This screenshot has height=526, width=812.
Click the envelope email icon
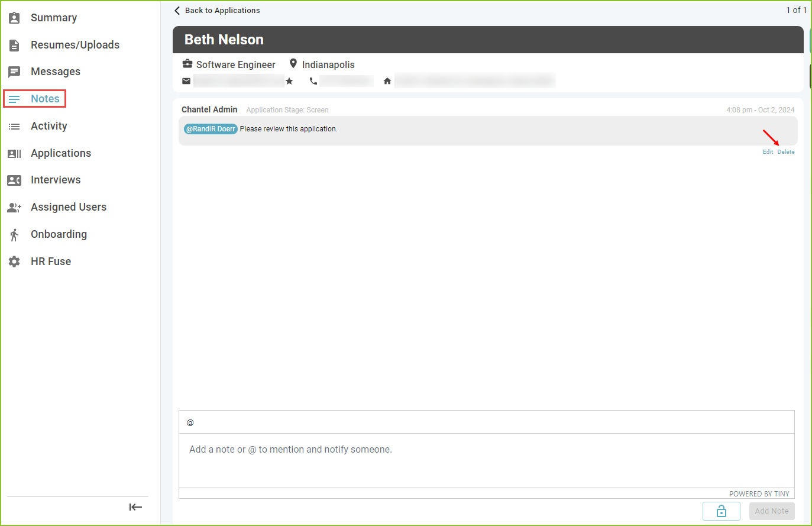[186, 81]
